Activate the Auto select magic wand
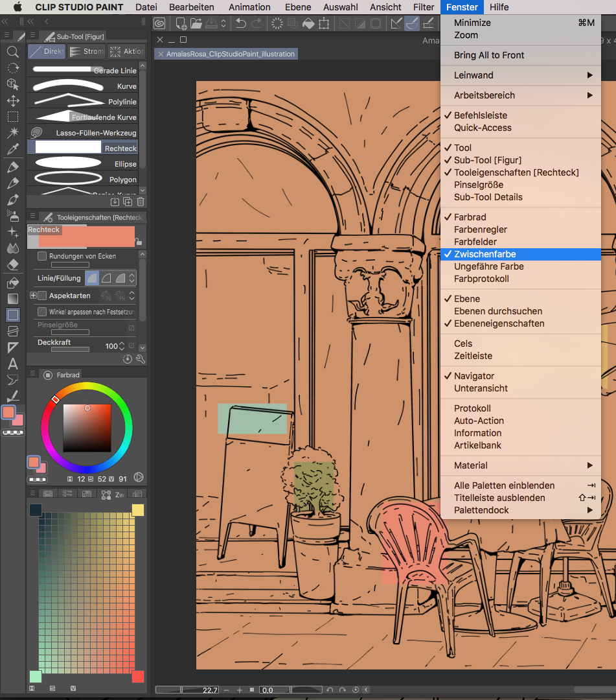The image size is (616, 700). [x=12, y=133]
